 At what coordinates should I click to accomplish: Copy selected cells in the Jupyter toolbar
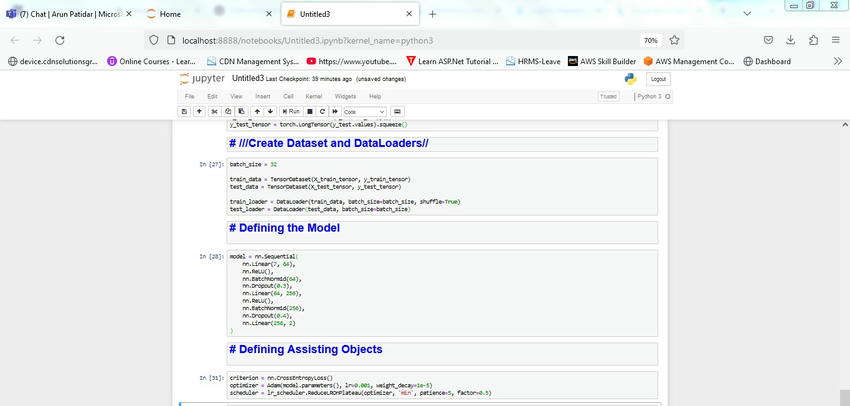tap(228, 111)
